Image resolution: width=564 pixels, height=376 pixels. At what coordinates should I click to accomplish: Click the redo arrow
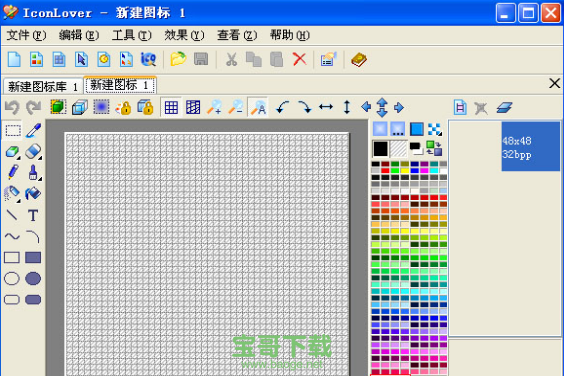click(x=34, y=107)
